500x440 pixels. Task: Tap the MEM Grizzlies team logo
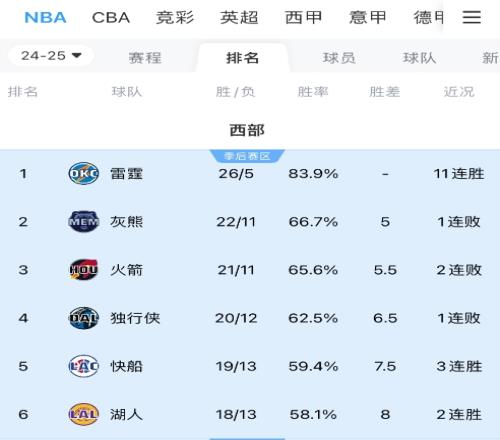[83, 222]
